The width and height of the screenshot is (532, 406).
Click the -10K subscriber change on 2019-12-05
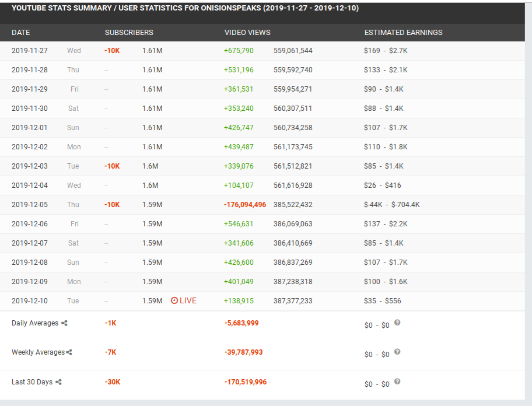(112, 205)
